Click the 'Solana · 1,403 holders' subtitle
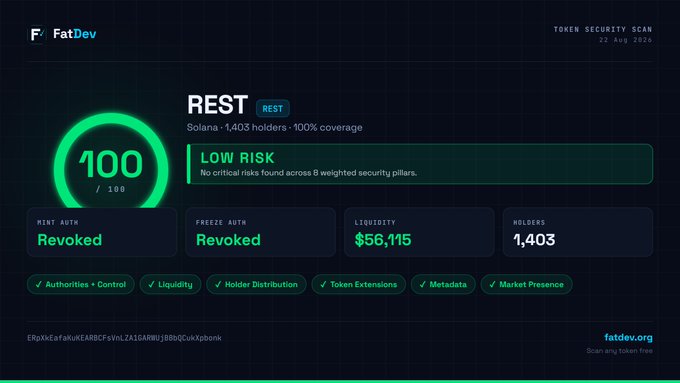Screen dimensions: 680x383 pyautogui.click(x=275, y=128)
